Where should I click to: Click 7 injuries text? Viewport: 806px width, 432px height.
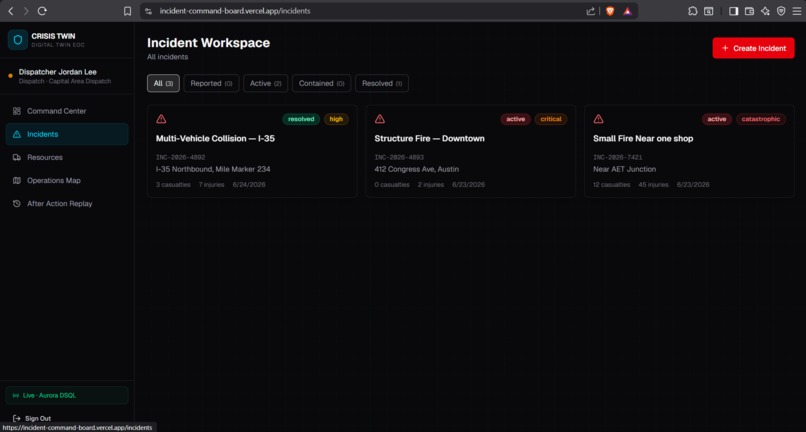(211, 185)
